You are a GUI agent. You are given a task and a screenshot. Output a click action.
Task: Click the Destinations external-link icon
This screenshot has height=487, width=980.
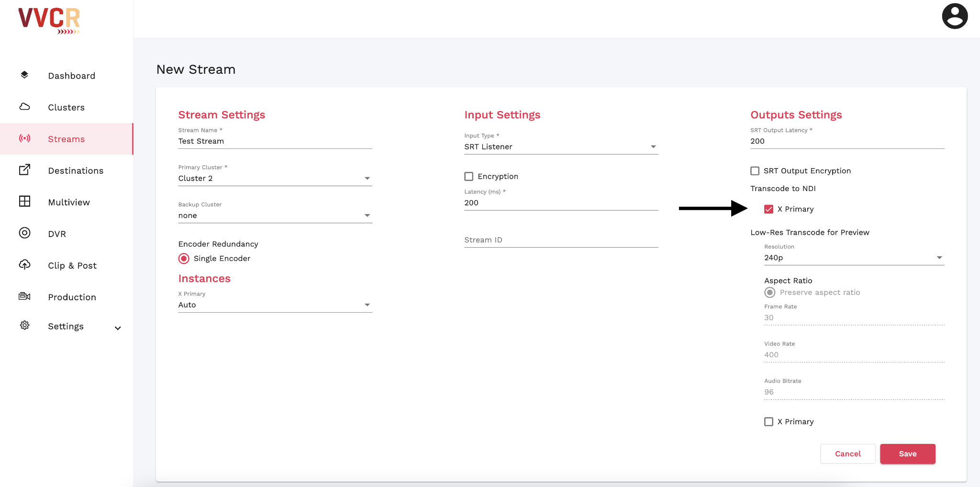24,170
